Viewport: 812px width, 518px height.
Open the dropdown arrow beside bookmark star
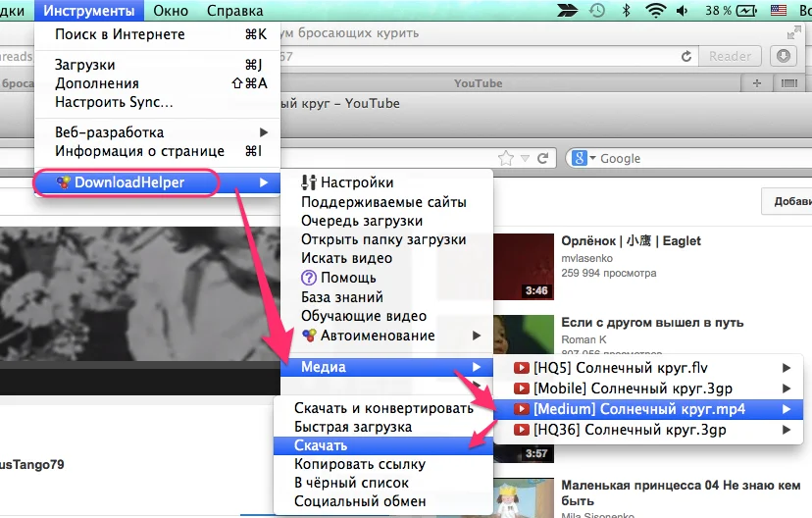point(525,159)
